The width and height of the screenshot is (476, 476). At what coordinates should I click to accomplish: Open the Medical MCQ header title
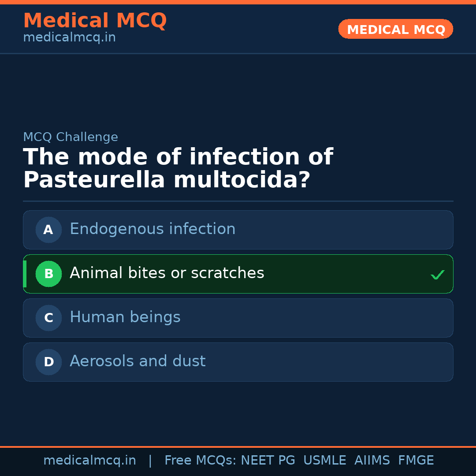click(95, 21)
